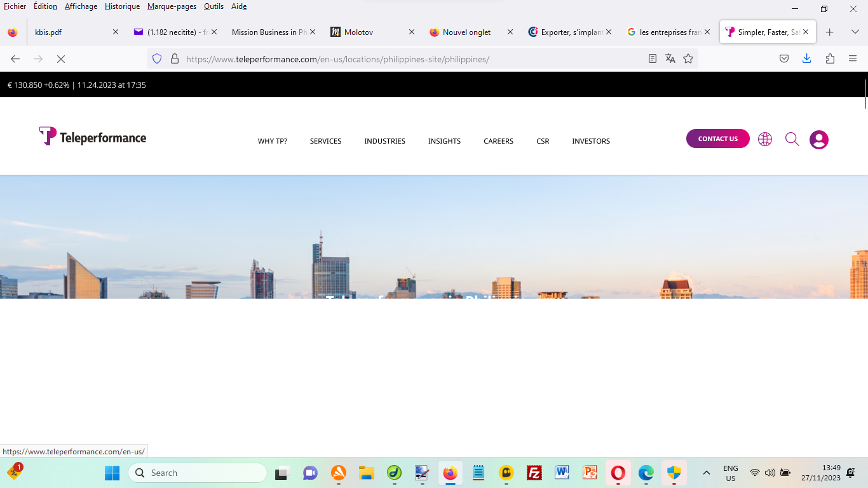Close the Molotov tab
Viewport: 868px width, 488px height.
click(412, 32)
